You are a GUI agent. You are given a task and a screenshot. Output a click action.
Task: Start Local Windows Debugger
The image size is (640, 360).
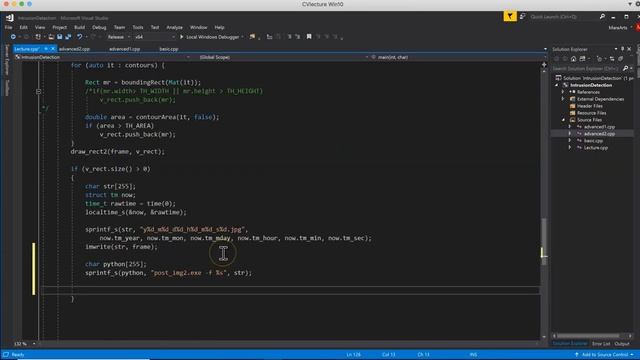tap(210, 37)
